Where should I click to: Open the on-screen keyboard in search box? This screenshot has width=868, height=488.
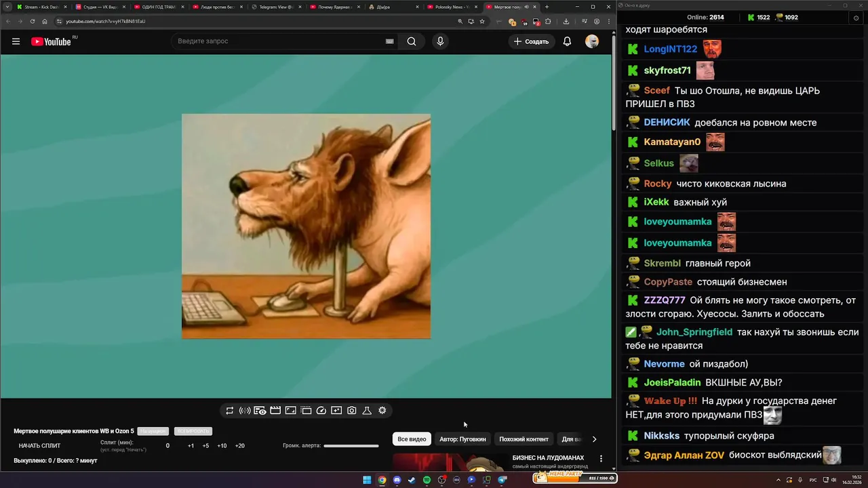389,41
